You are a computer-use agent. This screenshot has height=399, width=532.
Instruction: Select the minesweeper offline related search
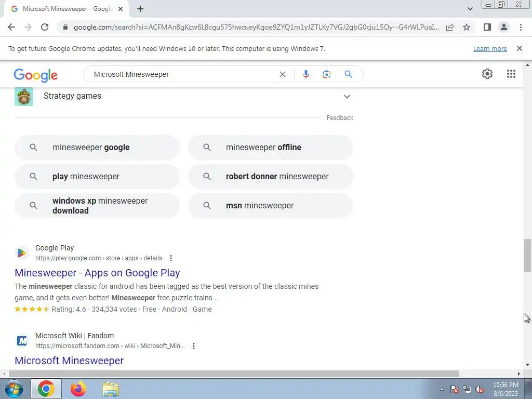click(x=271, y=147)
